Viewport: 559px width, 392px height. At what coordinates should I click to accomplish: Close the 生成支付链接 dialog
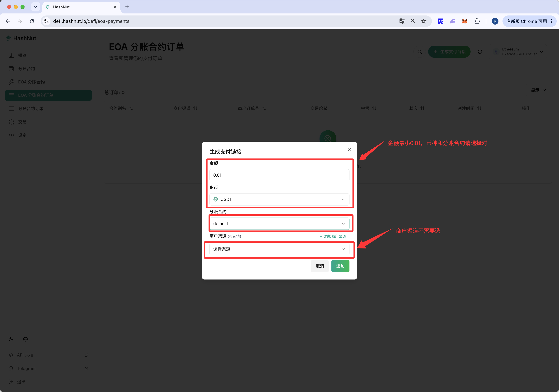pos(349,149)
